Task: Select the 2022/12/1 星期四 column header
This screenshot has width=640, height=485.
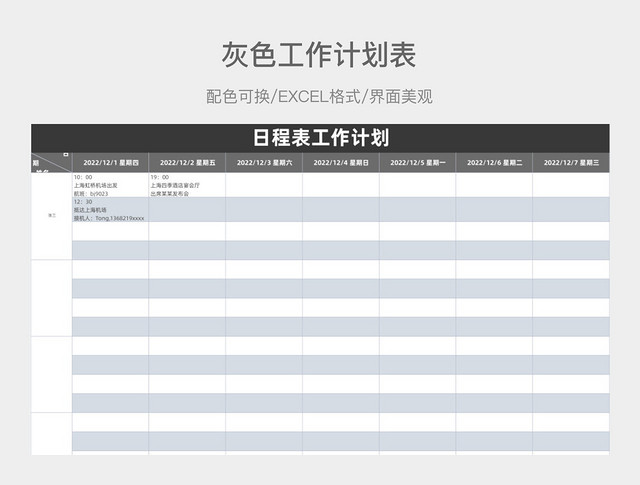Action: coord(111,162)
